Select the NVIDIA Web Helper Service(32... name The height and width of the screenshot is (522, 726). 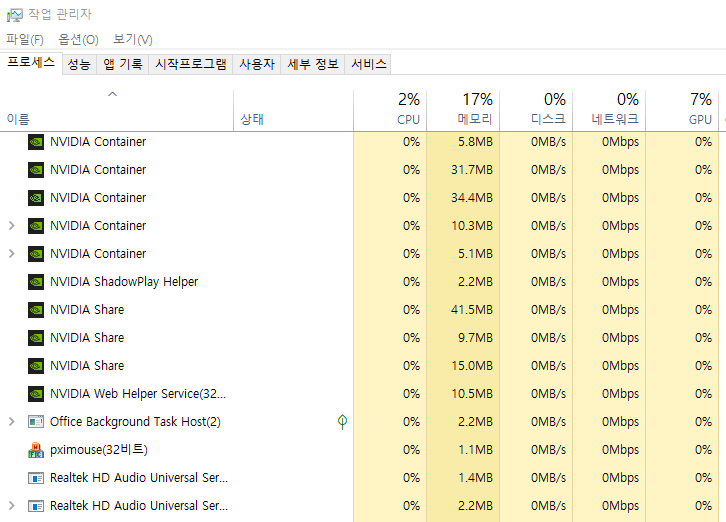coord(138,394)
